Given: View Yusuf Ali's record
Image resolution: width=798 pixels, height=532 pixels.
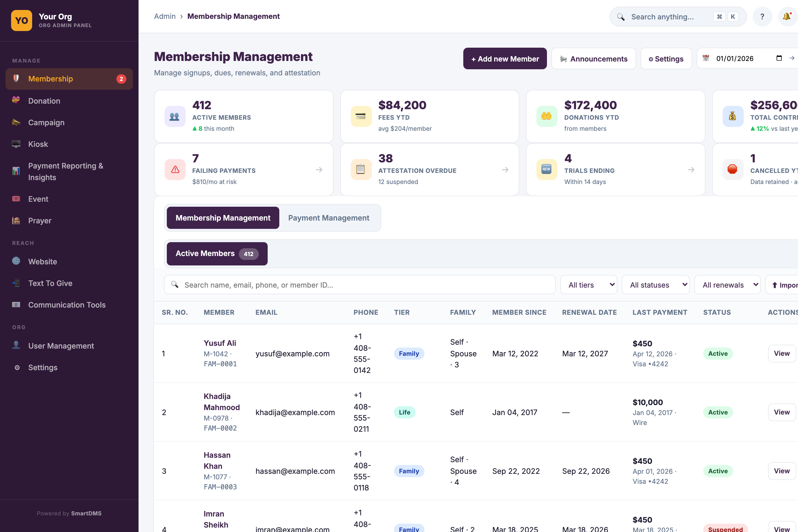Looking at the screenshot, I should pos(782,354).
